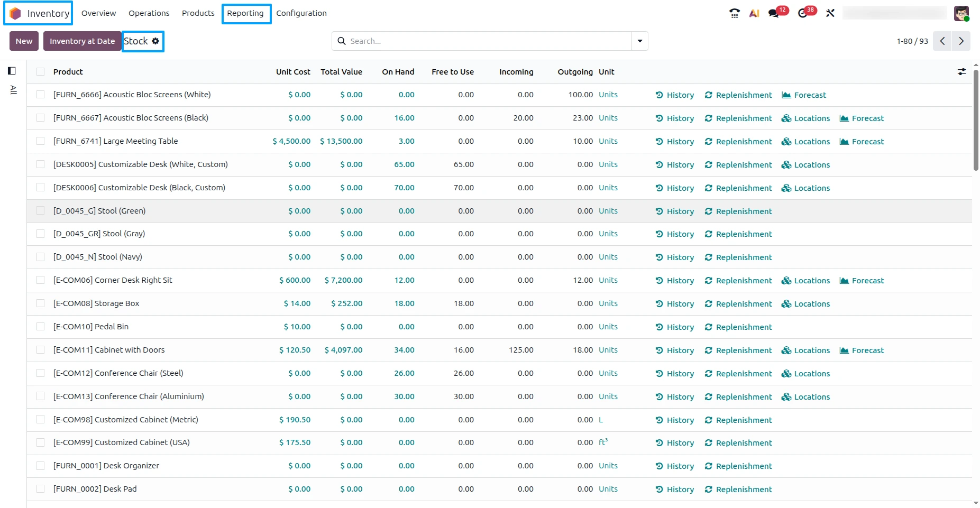Open the Configuration menu
Screen dimensions: 980x508
click(x=301, y=13)
